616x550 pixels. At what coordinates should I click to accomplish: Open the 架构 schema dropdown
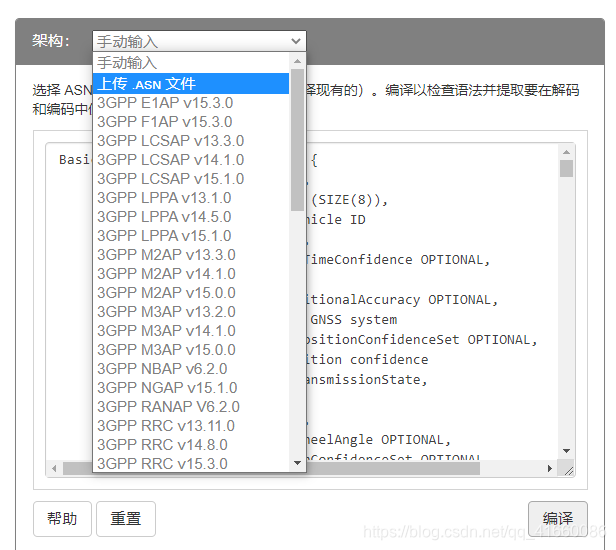point(199,41)
